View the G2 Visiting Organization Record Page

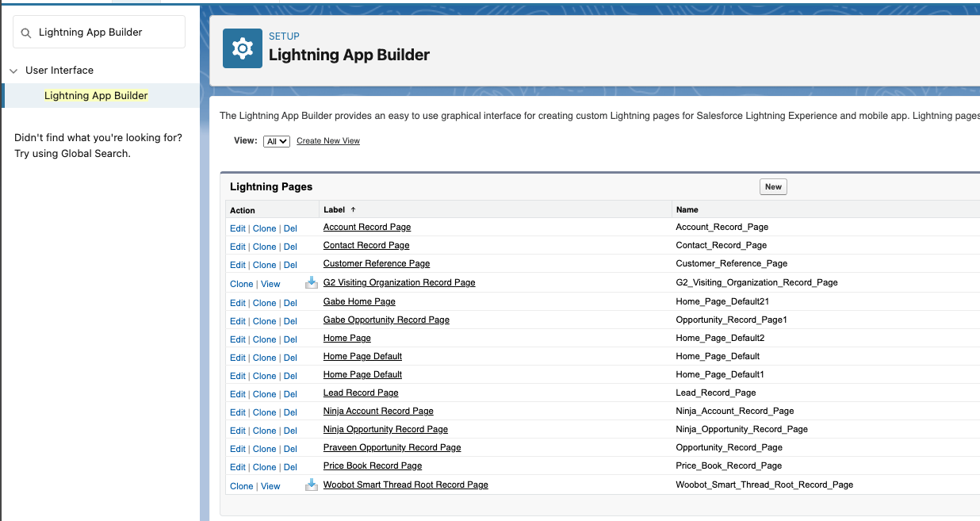click(270, 283)
